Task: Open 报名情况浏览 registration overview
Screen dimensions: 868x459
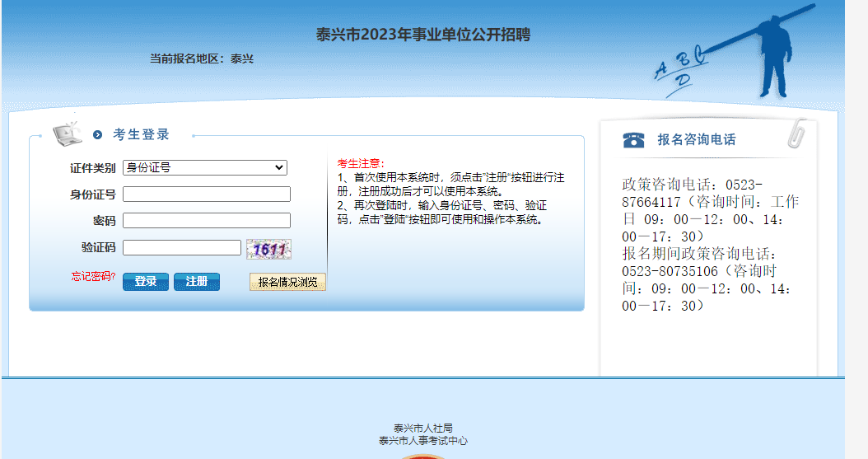Action: click(x=287, y=282)
